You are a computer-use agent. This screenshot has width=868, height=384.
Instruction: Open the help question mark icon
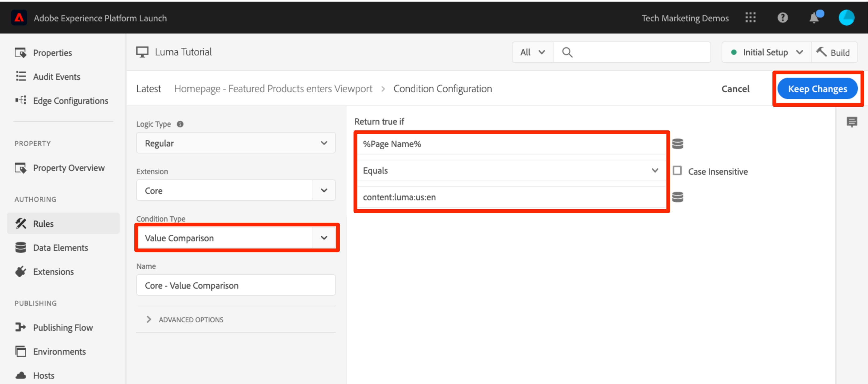782,18
